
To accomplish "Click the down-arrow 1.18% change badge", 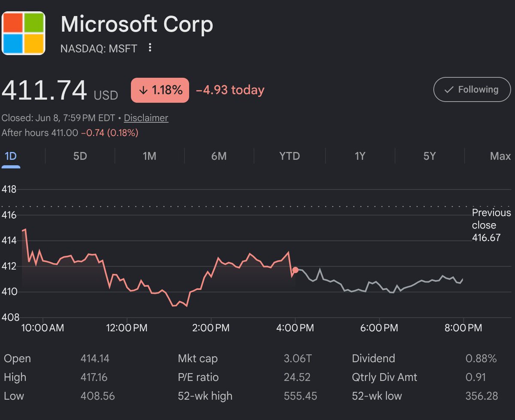I will pos(160,90).
